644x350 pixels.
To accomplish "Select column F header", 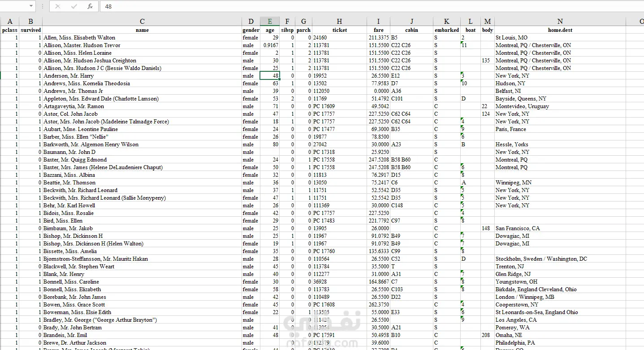I will [287, 21].
